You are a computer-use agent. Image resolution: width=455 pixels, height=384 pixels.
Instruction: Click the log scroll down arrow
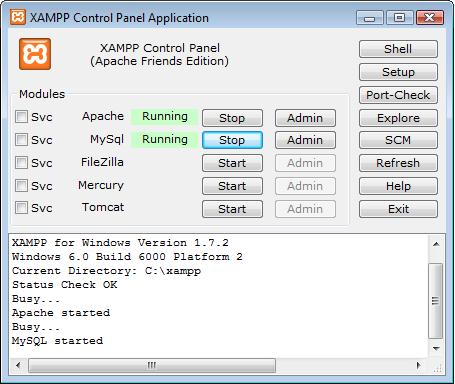tap(436, 349)
